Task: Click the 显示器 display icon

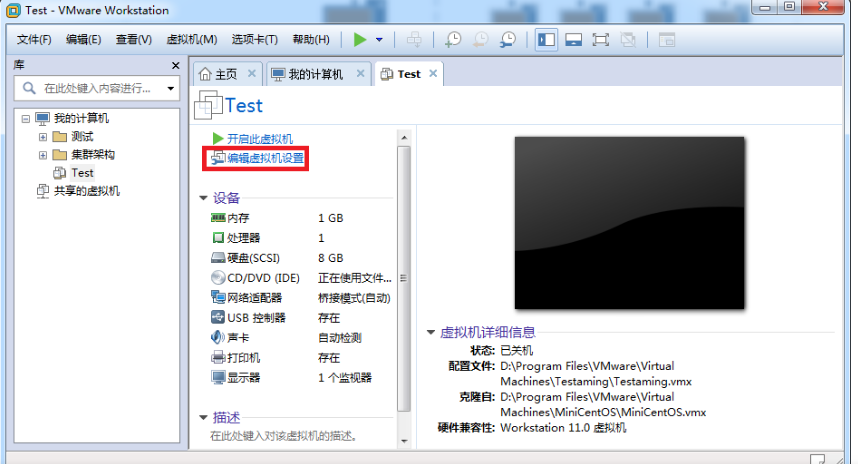Action: click(218, 378)
